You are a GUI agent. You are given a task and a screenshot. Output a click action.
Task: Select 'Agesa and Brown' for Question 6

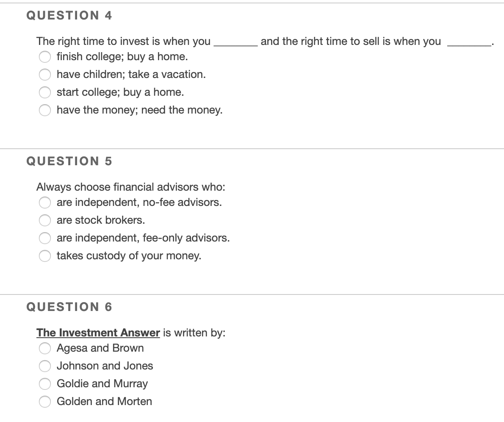(x=45, y=348)
